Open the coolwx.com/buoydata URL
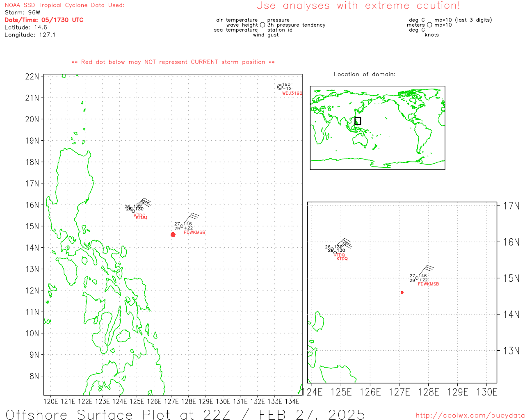 (470, 415)
